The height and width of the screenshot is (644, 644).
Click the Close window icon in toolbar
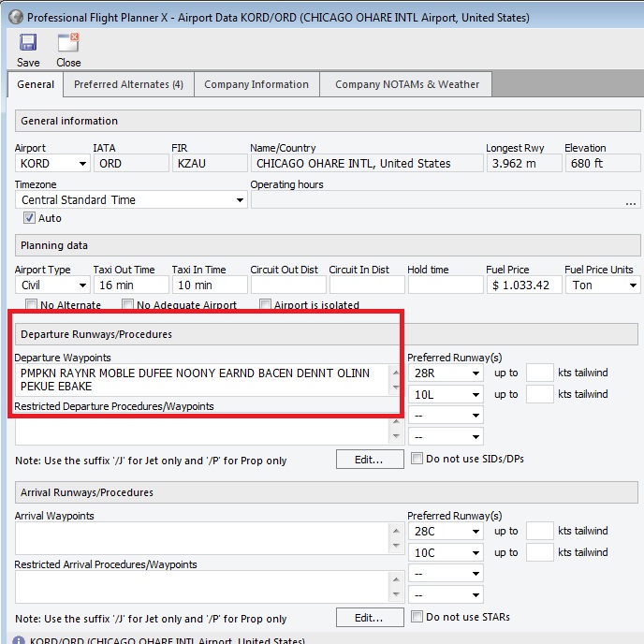[x=68, y=43]
